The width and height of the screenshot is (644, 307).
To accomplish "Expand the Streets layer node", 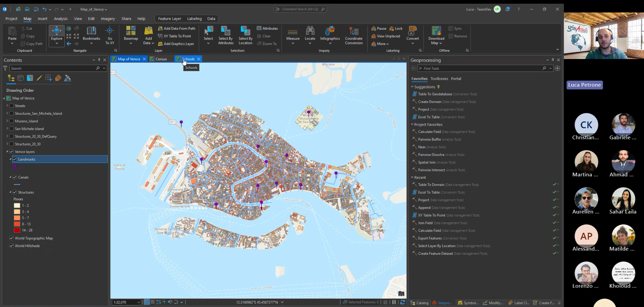I will [x=7, y=106].
